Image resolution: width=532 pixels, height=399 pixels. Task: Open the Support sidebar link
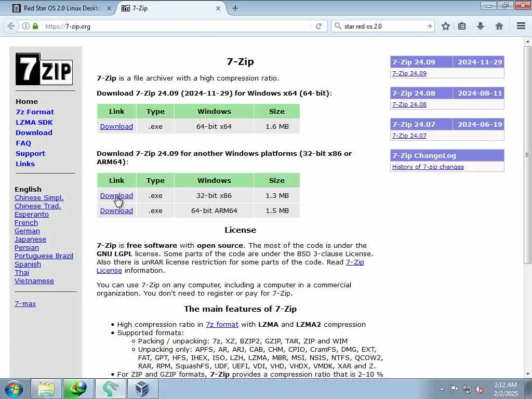coord(30,153)
